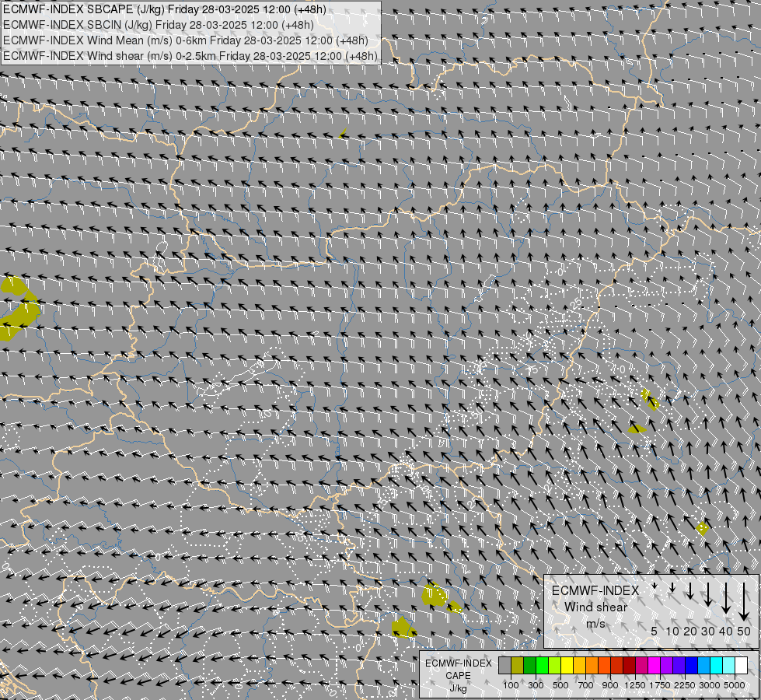Select the dark green CAPE legend swatch

[530, 666]
